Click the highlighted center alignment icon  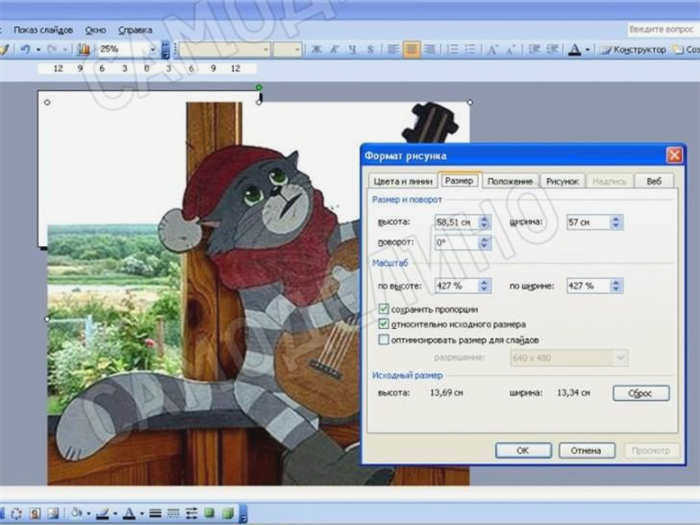click(412, 49)
